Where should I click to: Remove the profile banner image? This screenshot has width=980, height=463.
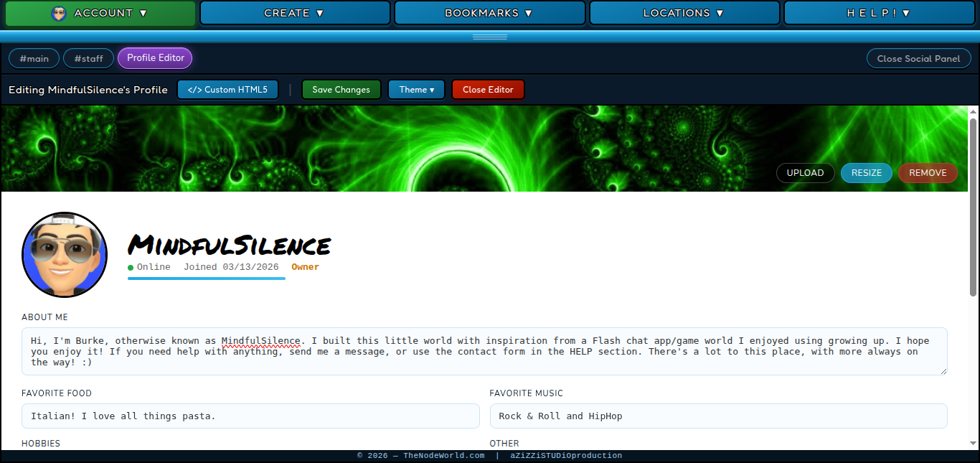pyautogui.click(x=928, y=173)
